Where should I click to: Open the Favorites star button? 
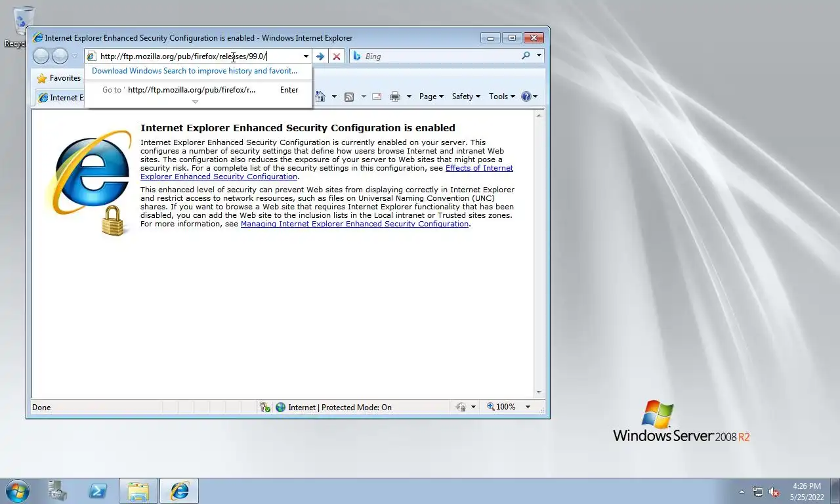click(x=59, y=78)
